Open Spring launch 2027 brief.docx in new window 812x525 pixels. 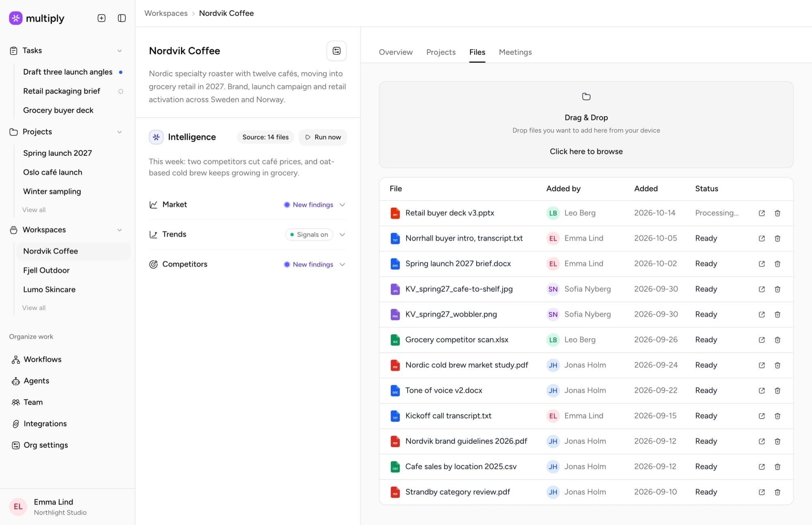pyautogui.click(x=762, y=264)
